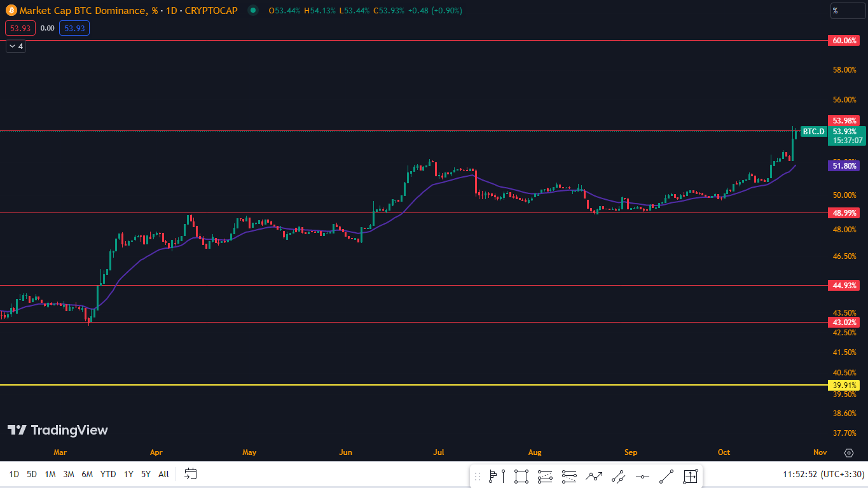Click the 46.50% price axis label
The image size is (868, 488).
pyautogui.click(x=845, y=256)
